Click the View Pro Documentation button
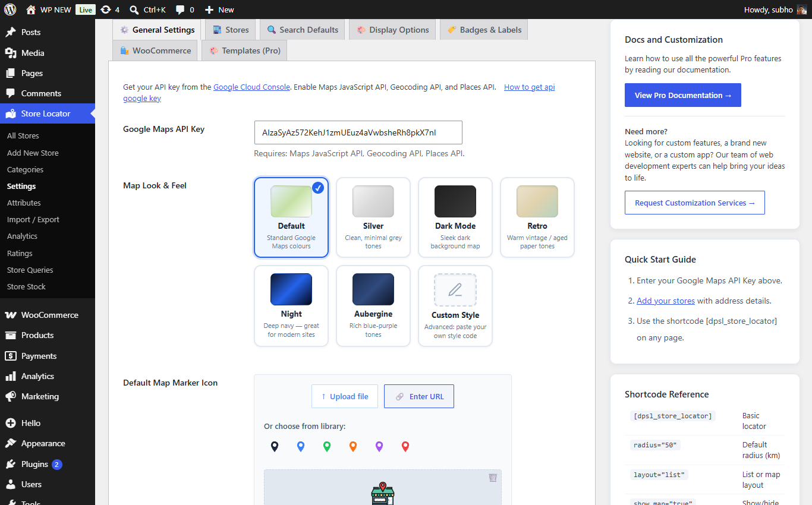812x505 pixels. pos(683,95)
